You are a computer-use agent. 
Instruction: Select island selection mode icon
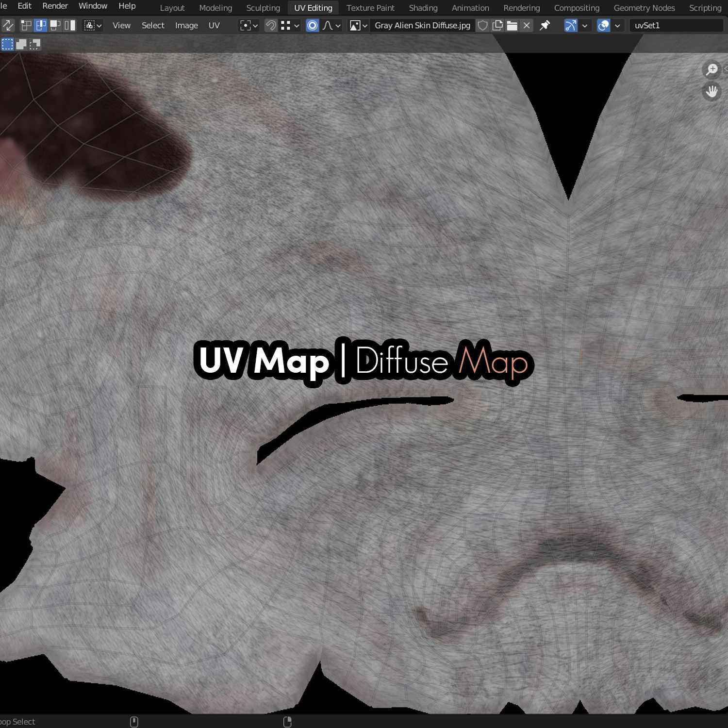coord(70,25)
